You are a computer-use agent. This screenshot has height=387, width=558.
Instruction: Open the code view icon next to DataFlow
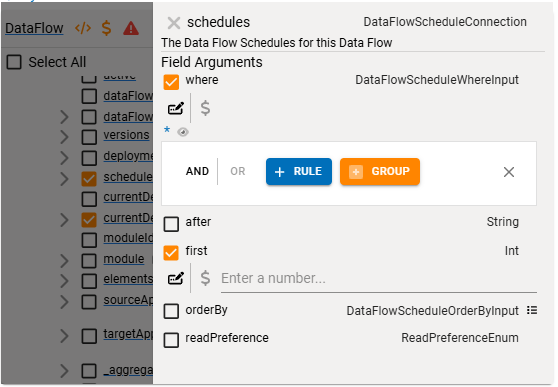pos(83,28)
